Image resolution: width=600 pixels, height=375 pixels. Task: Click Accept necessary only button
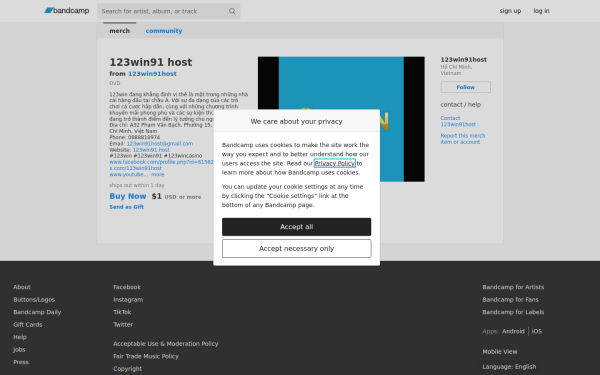click(296, 249)
